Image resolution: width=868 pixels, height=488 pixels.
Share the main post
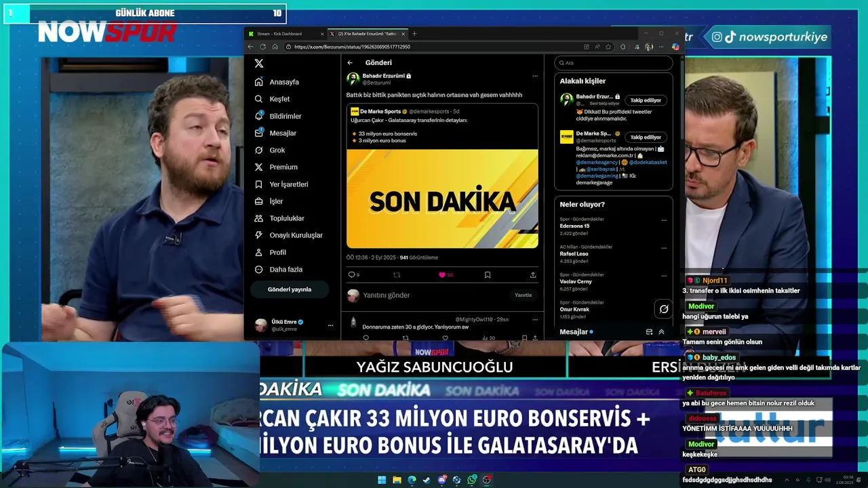tap(533, 274)
